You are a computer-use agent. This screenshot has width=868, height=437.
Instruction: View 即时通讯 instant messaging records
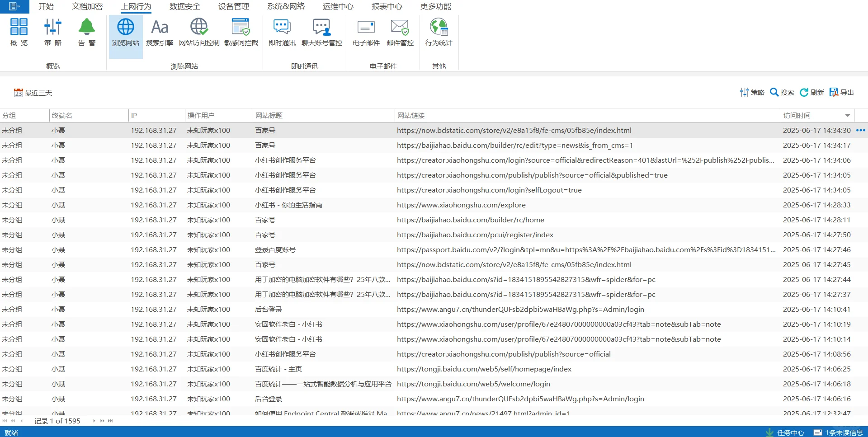pos(281,32)
